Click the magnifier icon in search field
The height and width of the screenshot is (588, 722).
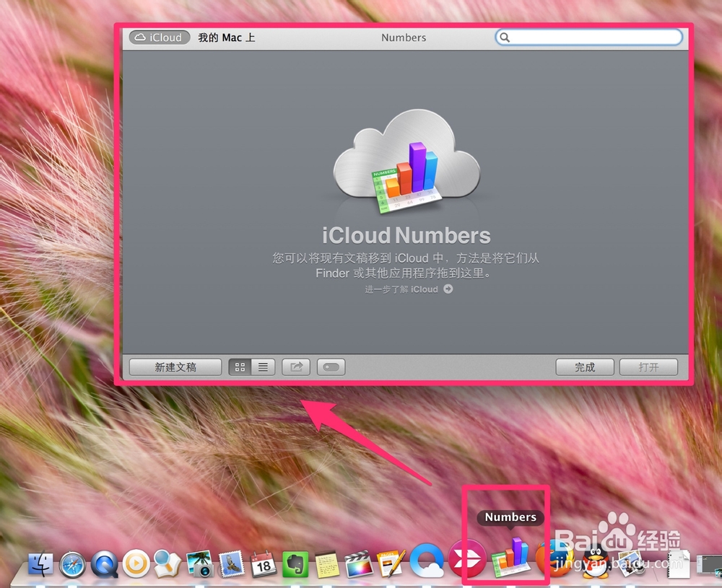coord(505,38)
